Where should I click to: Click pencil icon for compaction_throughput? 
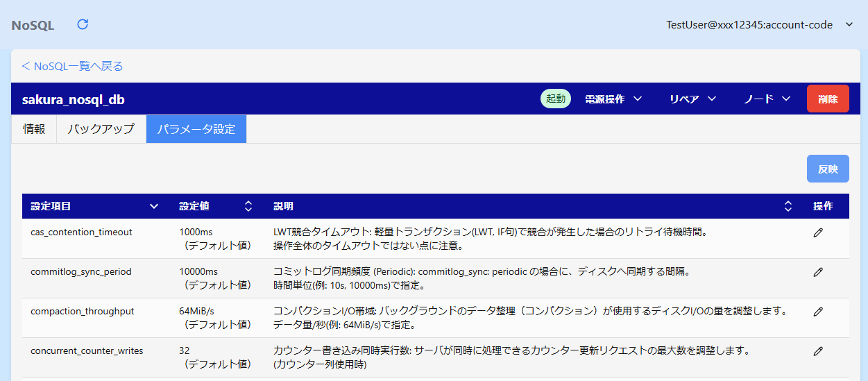(818, 312)
